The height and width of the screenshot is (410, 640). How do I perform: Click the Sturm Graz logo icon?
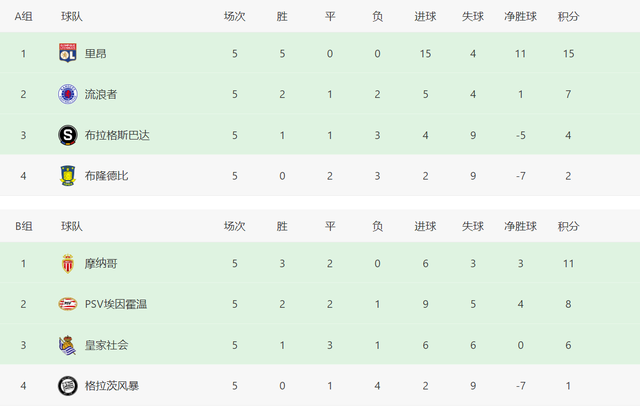point(68,386)
